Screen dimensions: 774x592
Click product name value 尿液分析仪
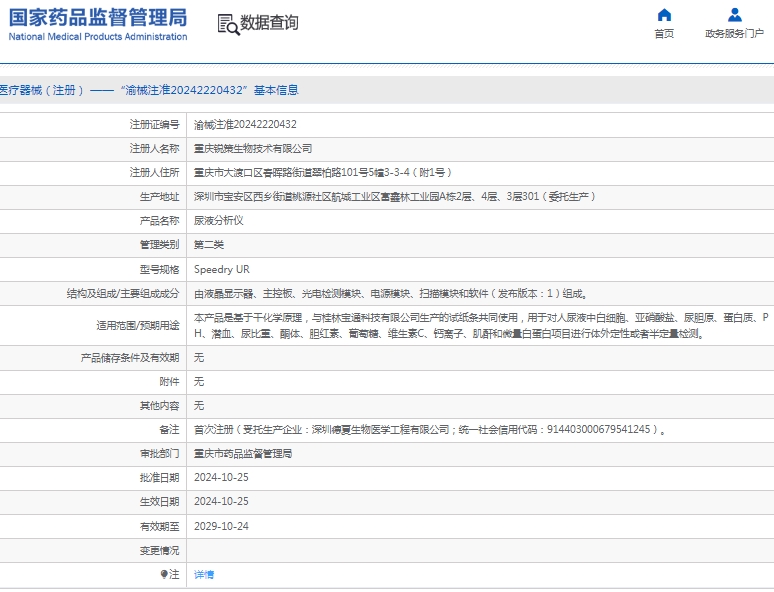pyautogui.click(x=219, y=221)
